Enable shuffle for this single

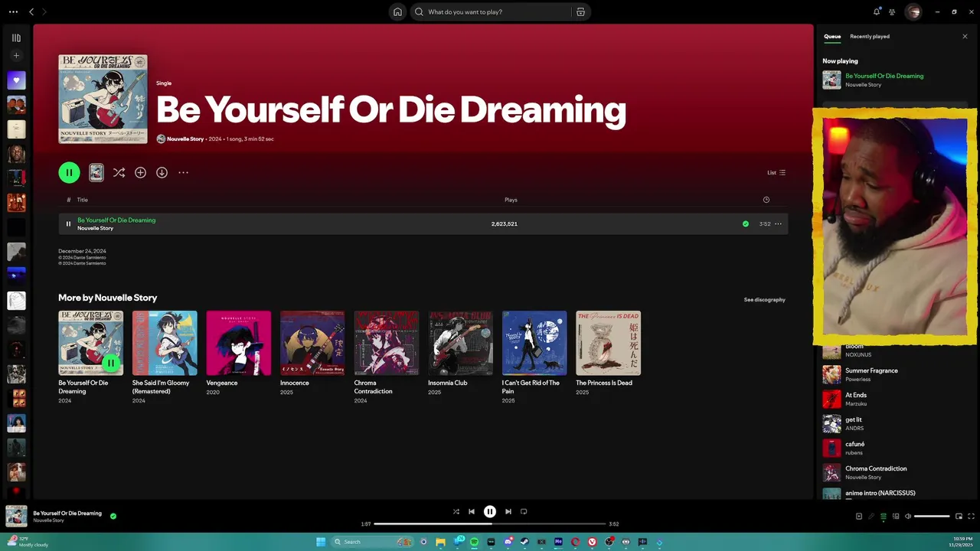click(x=119, y=172)
